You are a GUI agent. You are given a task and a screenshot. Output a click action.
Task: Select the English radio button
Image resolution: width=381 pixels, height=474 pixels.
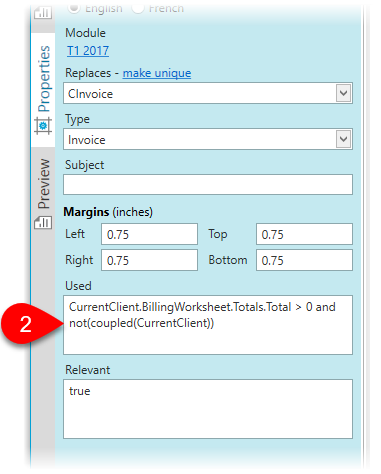click(74, 8)
